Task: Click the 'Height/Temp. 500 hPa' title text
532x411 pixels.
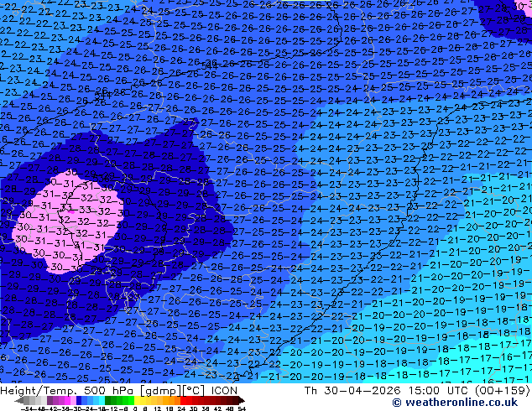Action: (x=67, y=391)
